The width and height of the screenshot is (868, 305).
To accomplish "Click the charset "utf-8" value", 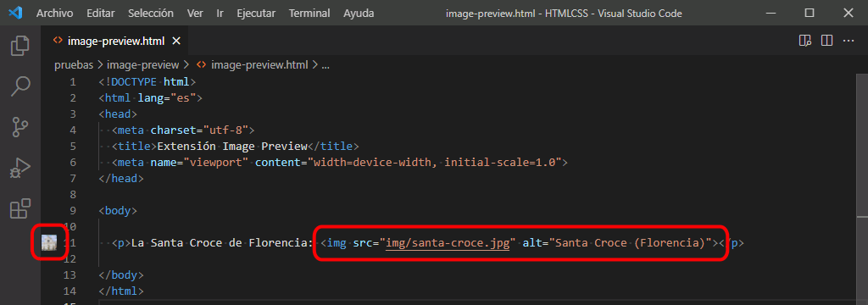I will pos(225,130).
